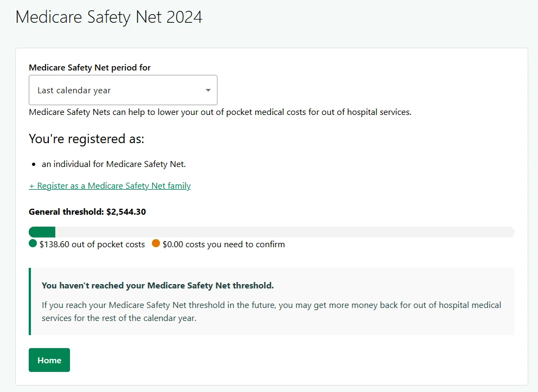Click the Safety Nets description sentence below dropdown
This screenshot has width=538, height=392.
tap(220, 113)
